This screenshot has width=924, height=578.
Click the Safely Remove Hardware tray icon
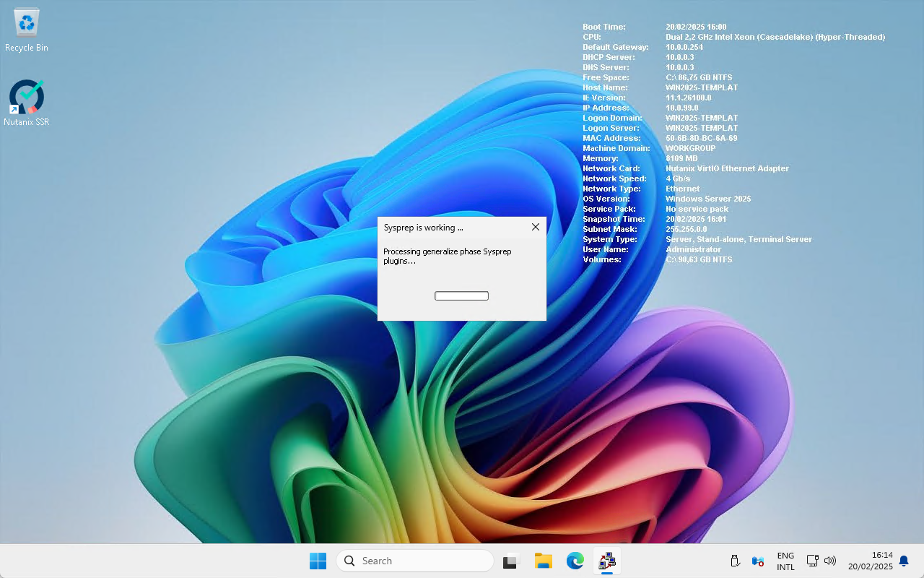tap(735, 561)
